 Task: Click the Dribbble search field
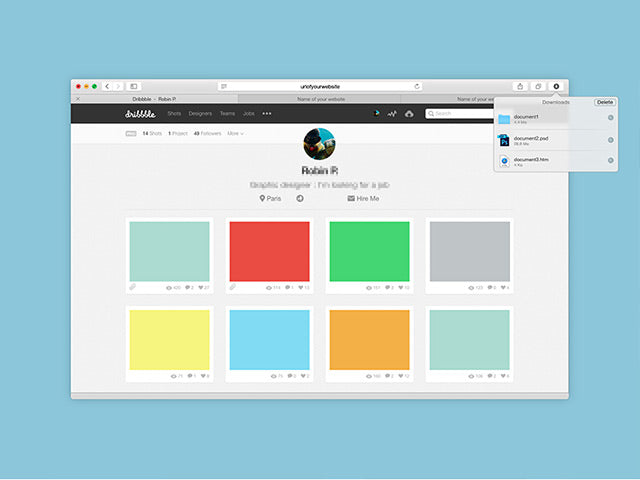(460, 114)
